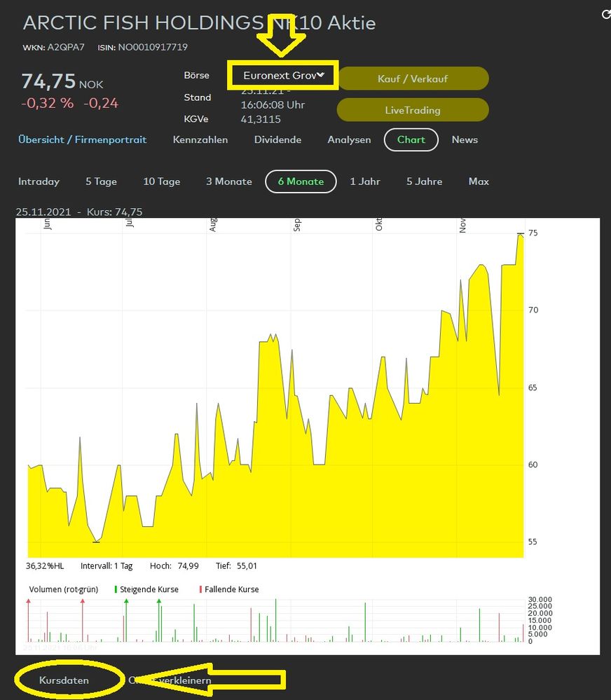Start LiveTrading via its button
The width and height of the screenshot is (611, 700).
pos(412,110)
